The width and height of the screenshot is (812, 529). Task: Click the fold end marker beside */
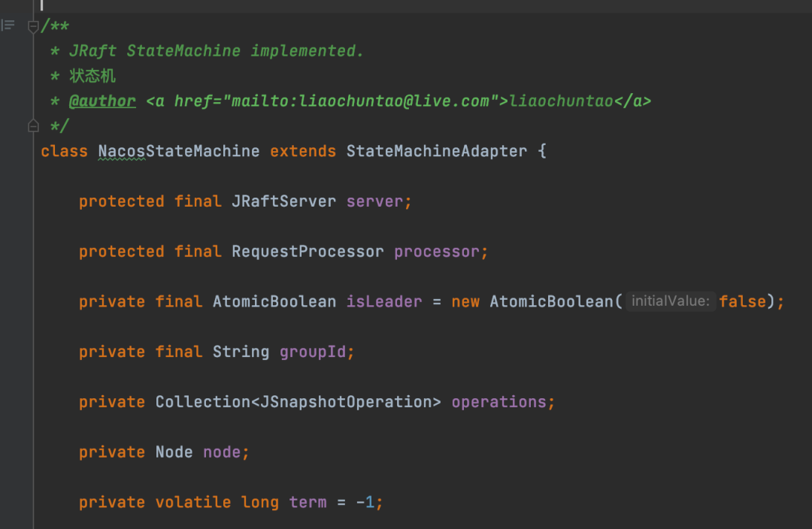pyautogui.click(x=33, y=125)
